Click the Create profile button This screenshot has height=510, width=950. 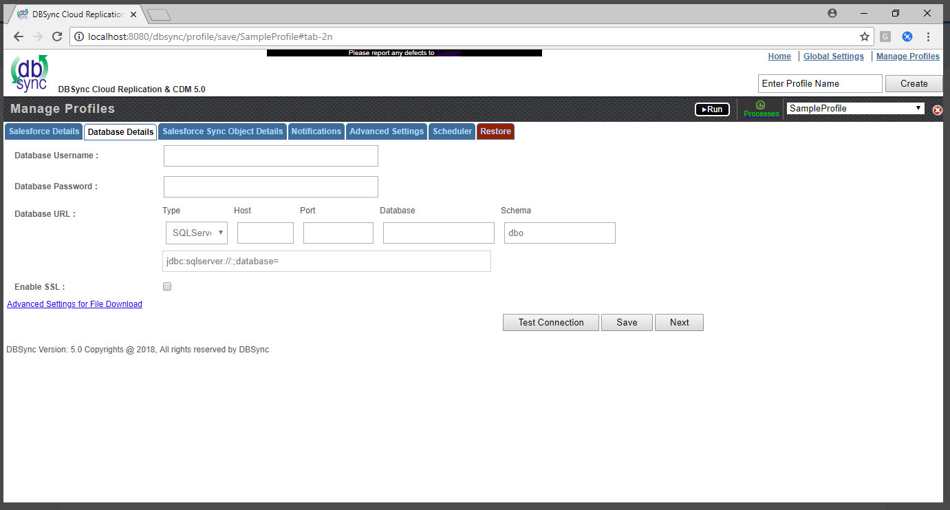pos(914,84)
